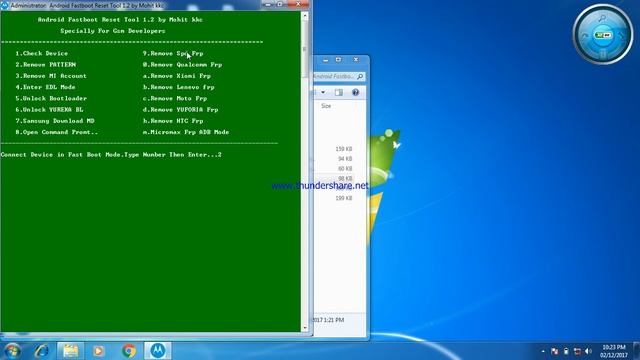Viewport: 640px width, 360px height.
Task: Click the '4.Enter EDL Mode' console line
Action: point(45,87)
